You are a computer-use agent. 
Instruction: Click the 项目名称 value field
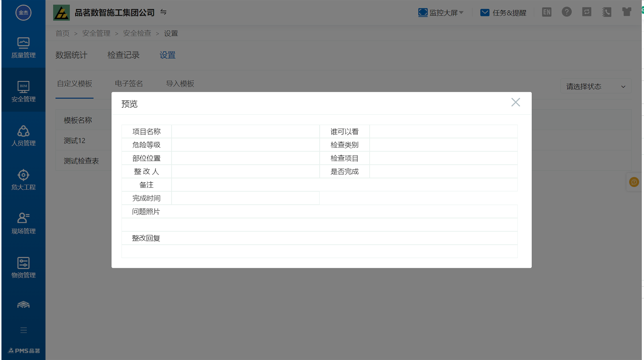[x=245, y=132]
